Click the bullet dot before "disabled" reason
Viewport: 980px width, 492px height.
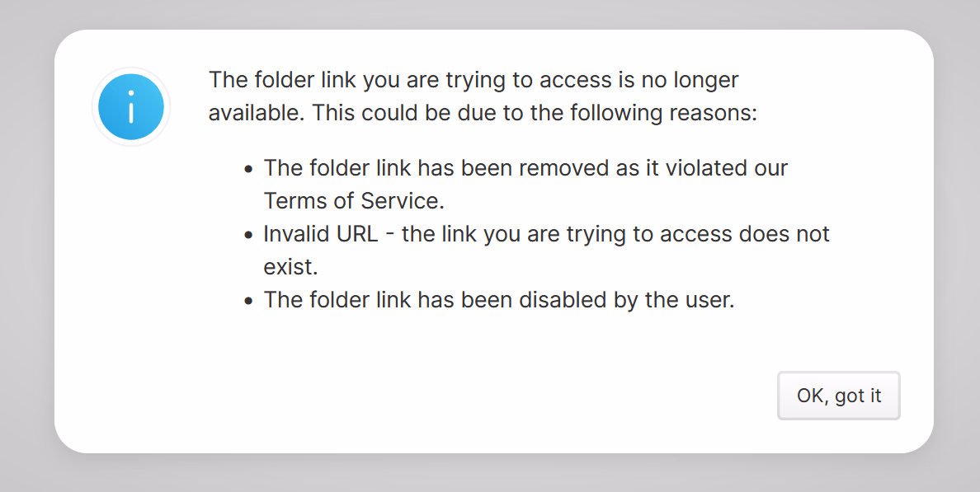[249, 301]
